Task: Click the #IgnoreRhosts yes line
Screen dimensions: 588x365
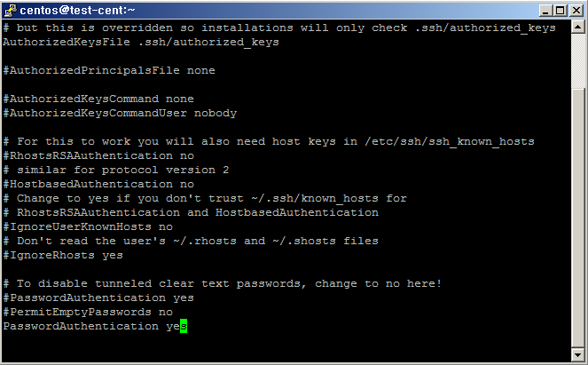Action: (x=63, y=255)
